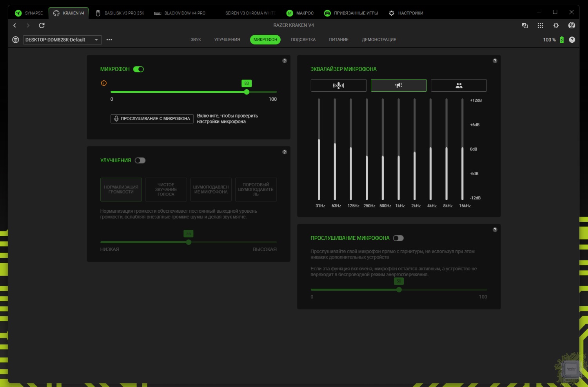588x387 pixels.
Task: Pick the two-people conference equalizer preset
Action: click(459, 85)
